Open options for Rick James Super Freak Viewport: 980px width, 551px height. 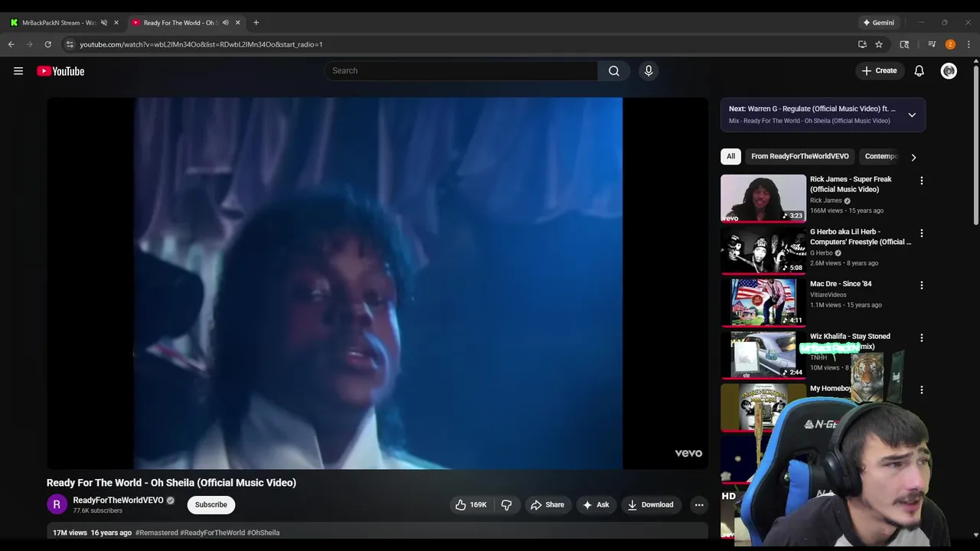coord(922,181)
